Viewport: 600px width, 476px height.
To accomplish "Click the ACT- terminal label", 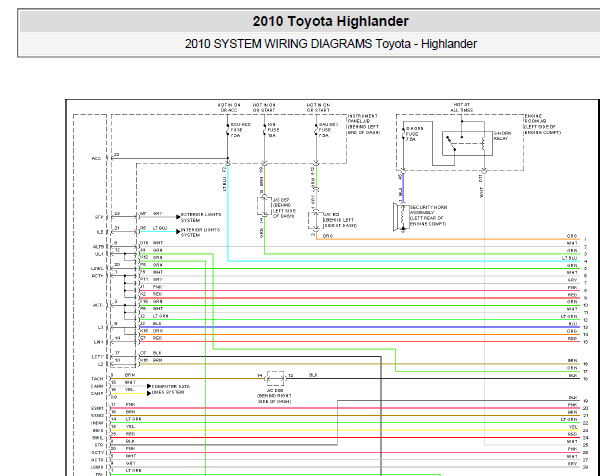I will pyautogui.click(x=98, y=305).
